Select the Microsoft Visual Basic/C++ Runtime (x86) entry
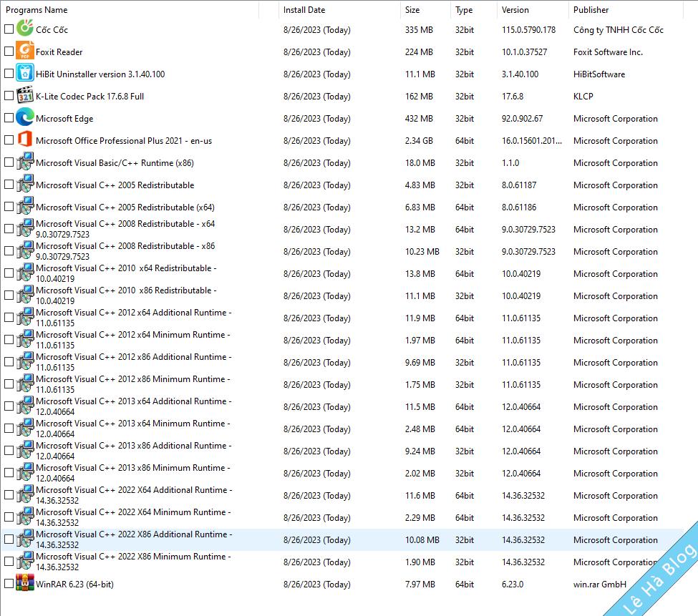Image resolution: width=698 pixels, height=616 pixels. 115,163
